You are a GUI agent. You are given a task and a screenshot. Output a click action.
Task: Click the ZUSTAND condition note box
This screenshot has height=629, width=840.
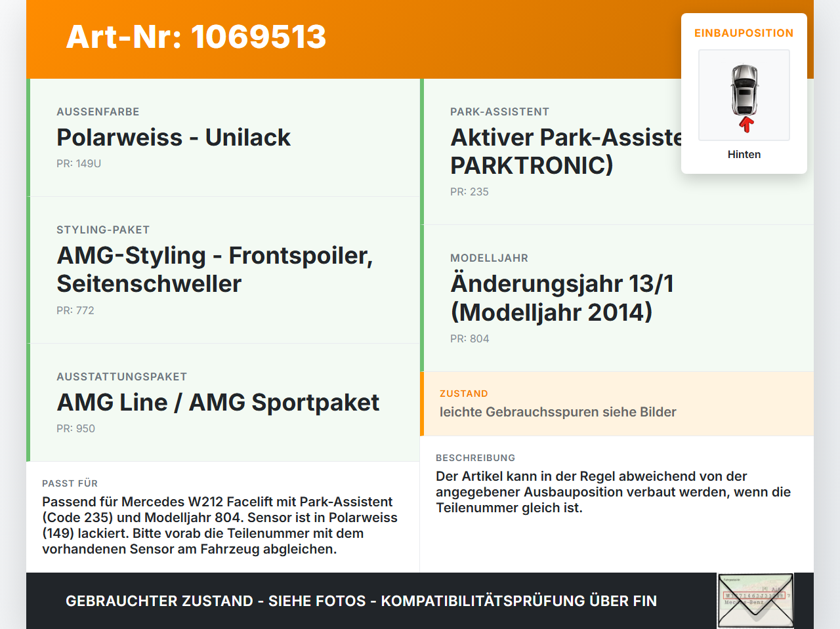(x=617, y=404)
